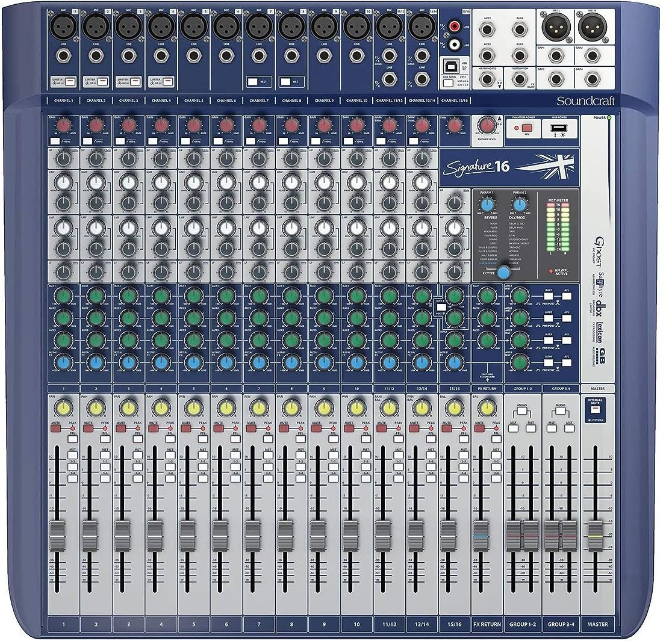Click the Channel 13/14 fader

[415, 536]
